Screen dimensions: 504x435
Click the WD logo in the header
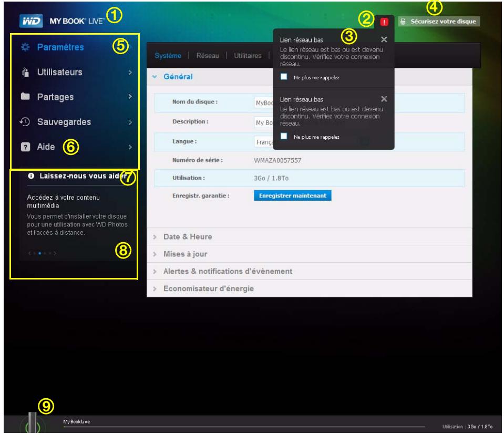(x=31, y=21)
